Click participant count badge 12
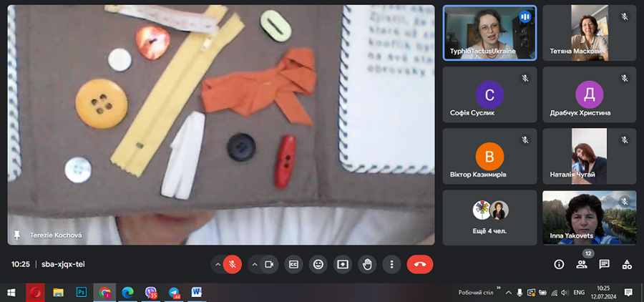 588,254
